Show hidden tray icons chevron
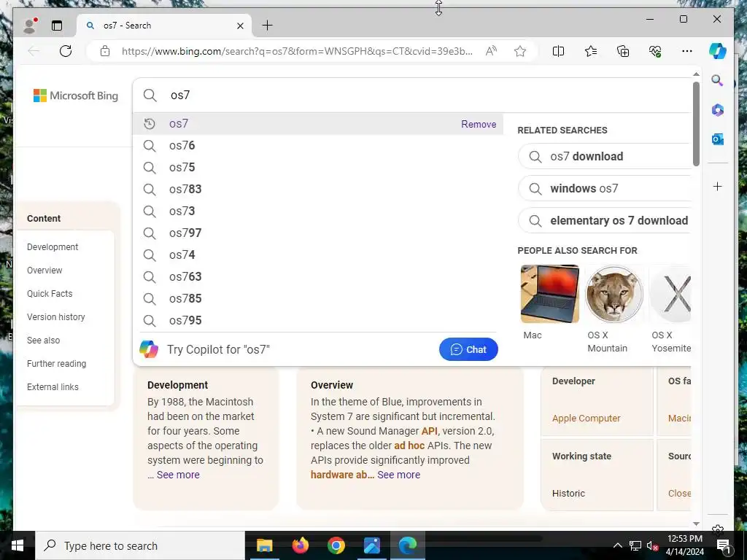This screenshot has height=560, width=747. [617, 545]
